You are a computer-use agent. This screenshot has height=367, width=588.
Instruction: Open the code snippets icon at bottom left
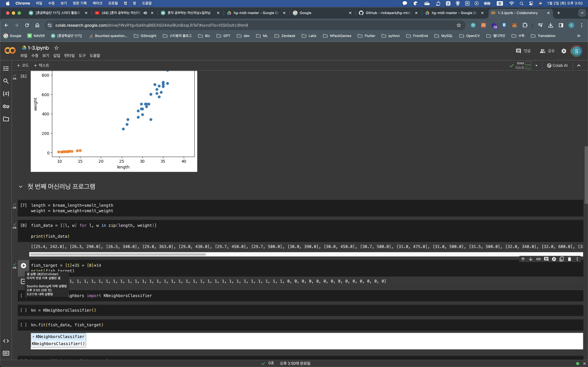coord(6,341)
